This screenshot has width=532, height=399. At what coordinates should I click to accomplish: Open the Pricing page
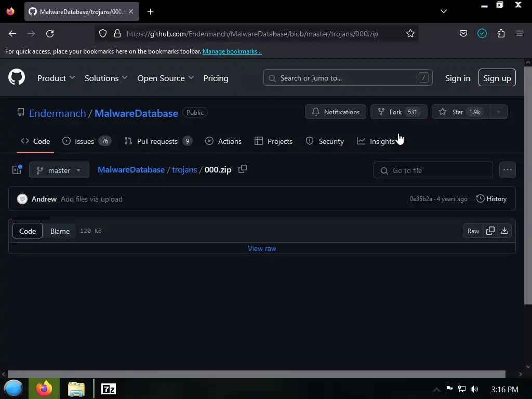(x=216, y=78)
